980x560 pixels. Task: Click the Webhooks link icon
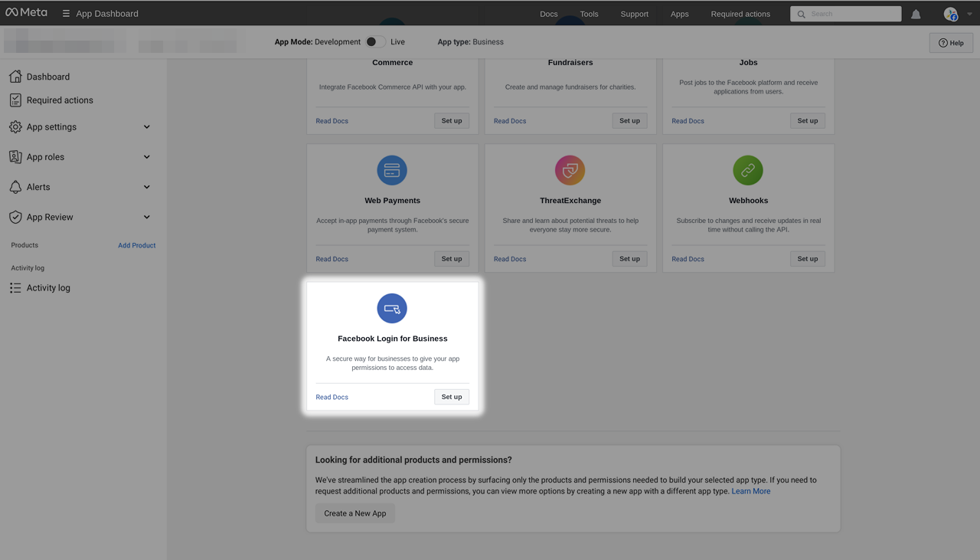tap(748, 170)
